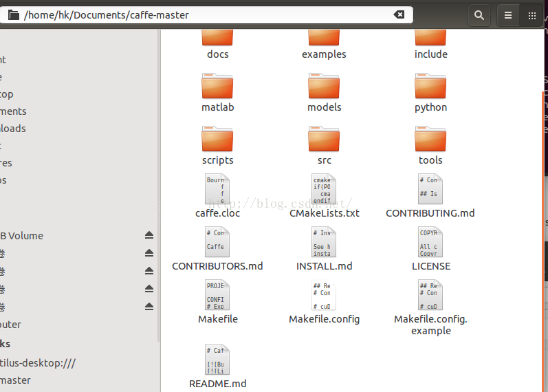Click the 'Makefile.config.example' file name
Screen dimensions: 548x392
430,325
